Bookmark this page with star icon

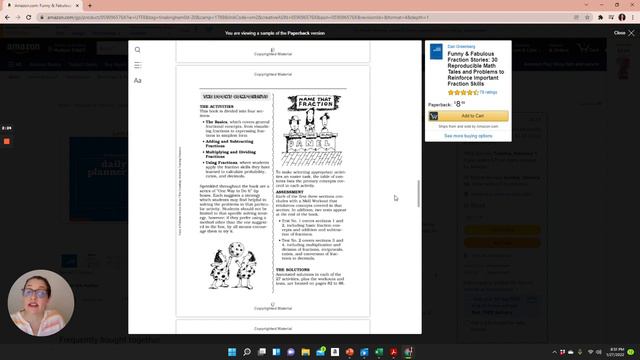(587, 17)
